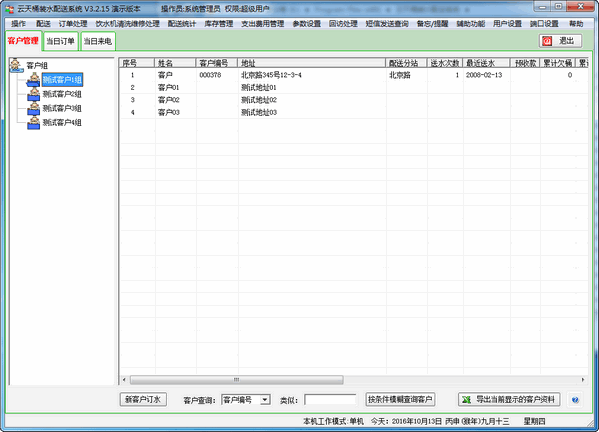Click the 地址 column header
The image size is (599, 432).
312,63
